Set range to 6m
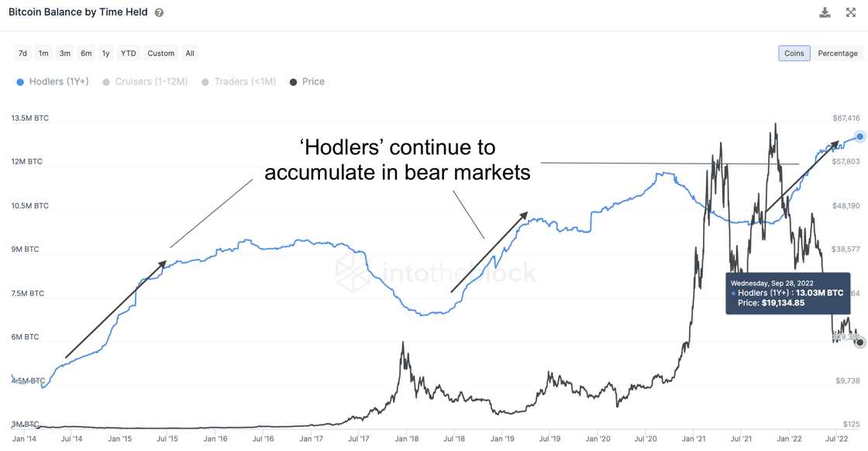Image resolution: width=868 pixels, height=451 pixels. coord(86,53)
